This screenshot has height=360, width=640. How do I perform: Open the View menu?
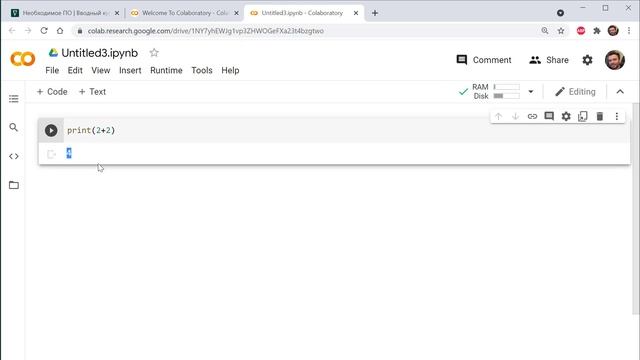101,70
